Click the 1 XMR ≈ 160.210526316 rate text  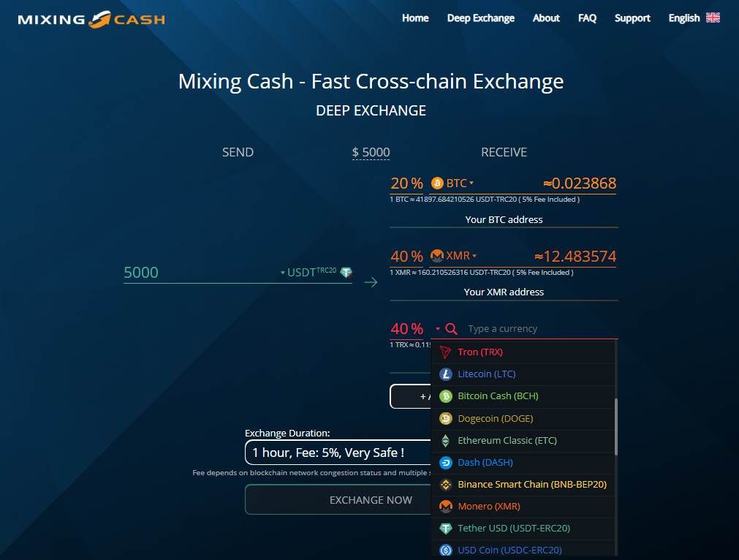(x=481, y=273)
